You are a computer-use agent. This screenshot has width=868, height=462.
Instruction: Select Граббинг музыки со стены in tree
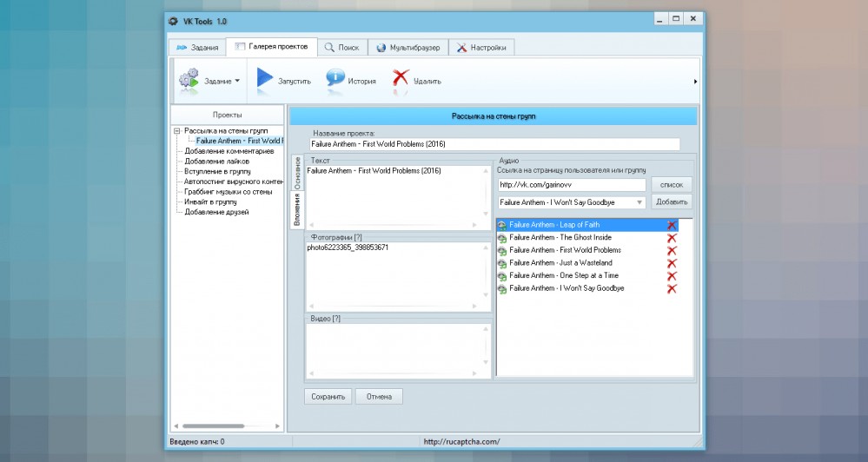click(228, 192)
